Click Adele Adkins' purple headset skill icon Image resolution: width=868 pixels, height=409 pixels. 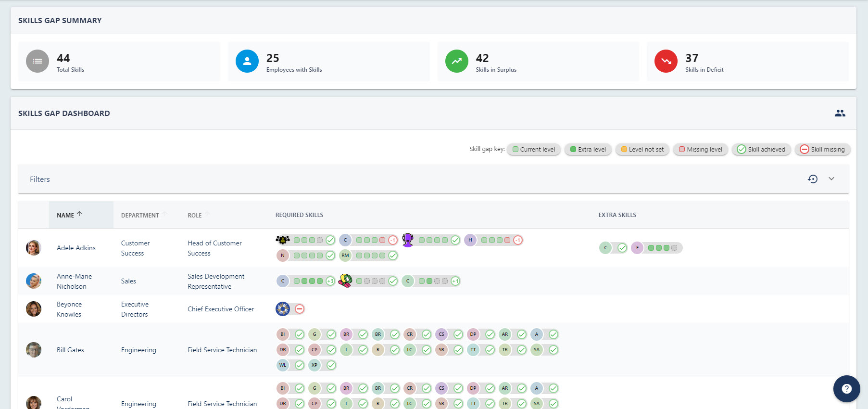[x=408, y=240]
